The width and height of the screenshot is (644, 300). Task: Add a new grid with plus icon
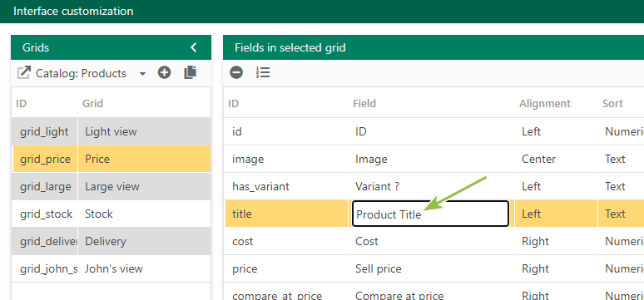[164, 72]
